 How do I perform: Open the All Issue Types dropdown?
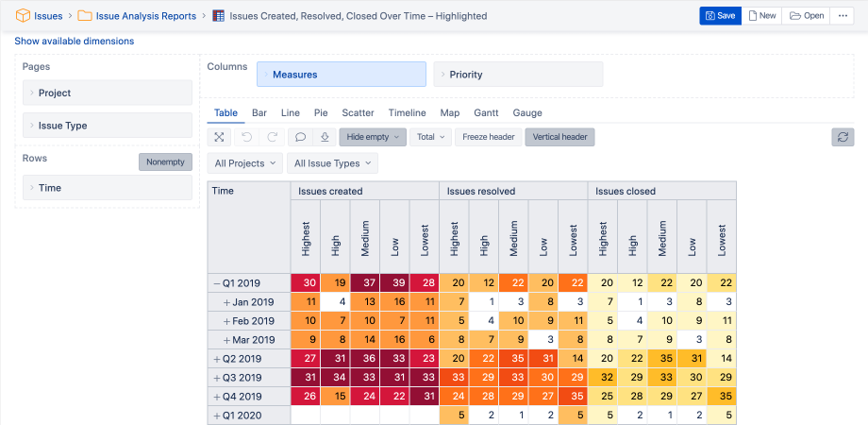pyautogui.click(x=332, y=163)
